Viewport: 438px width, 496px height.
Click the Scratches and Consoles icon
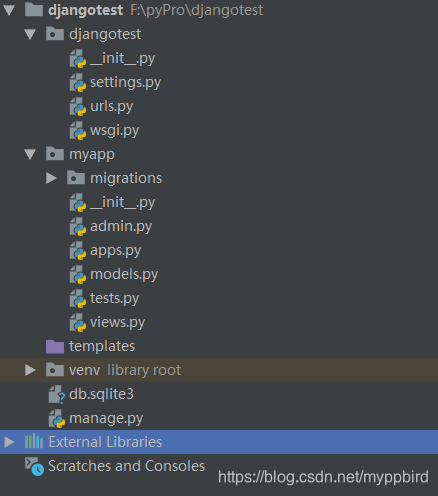34,466
